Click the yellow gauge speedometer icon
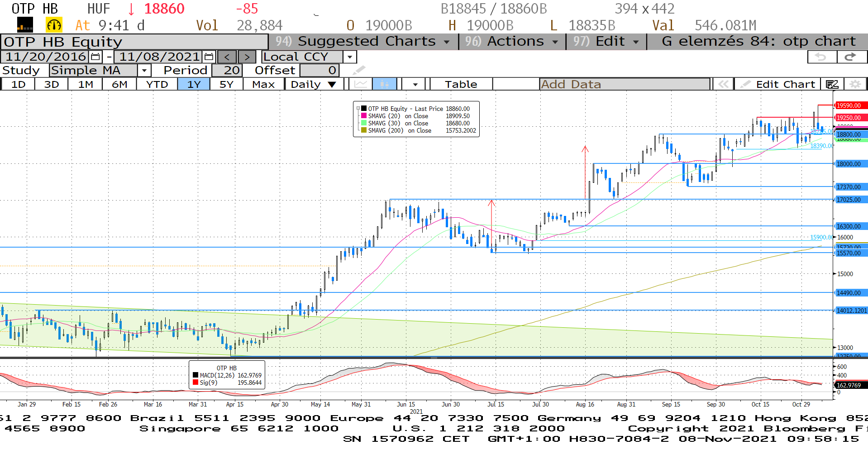Screen dimensions: 868x464 (x=54, y=25)
